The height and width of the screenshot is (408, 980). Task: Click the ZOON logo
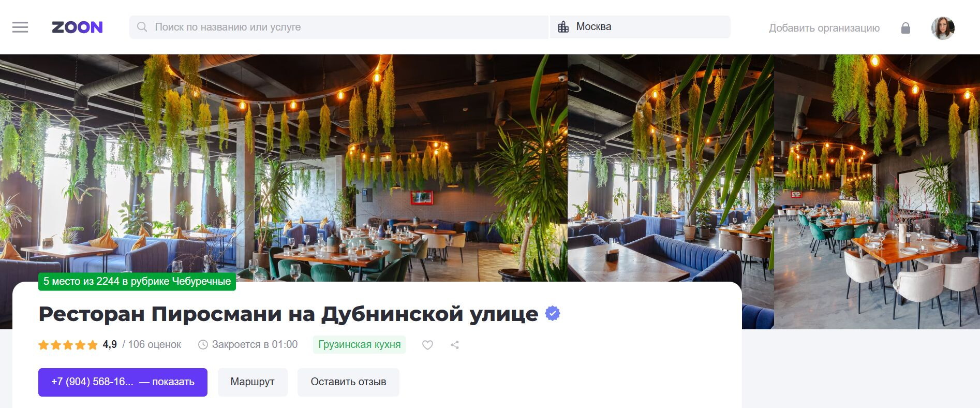click(77, 27)
